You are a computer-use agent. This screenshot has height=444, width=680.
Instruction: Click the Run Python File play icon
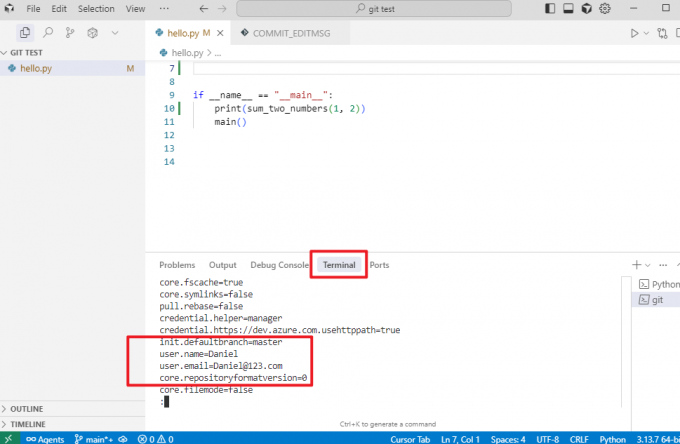click(x=634, y=33)
